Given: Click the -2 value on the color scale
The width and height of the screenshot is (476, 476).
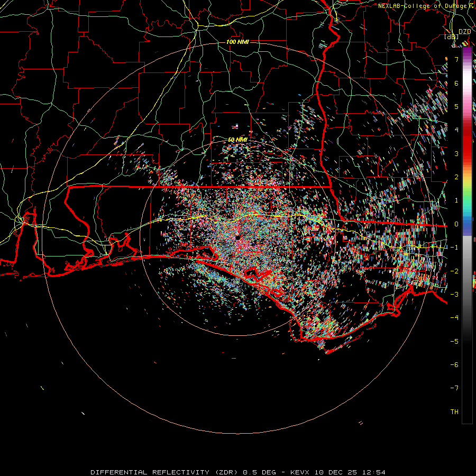Looking at the screenshot, I should click(454, 271).
